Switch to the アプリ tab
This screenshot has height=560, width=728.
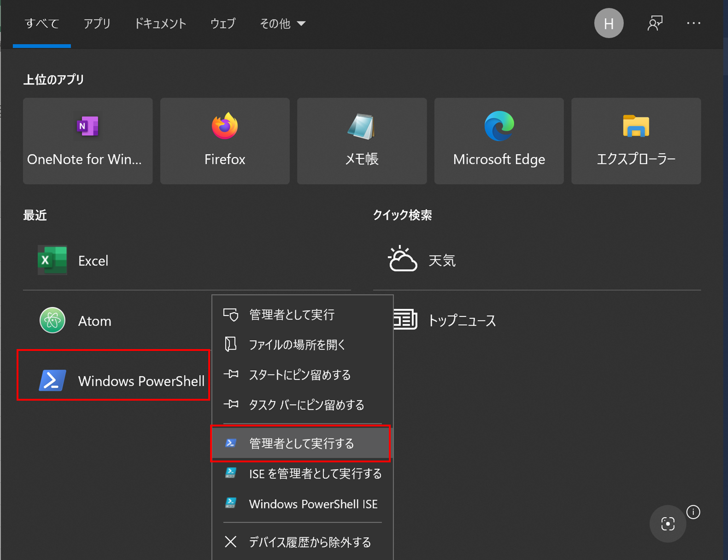pyautogui.click(x=97, y=23)
